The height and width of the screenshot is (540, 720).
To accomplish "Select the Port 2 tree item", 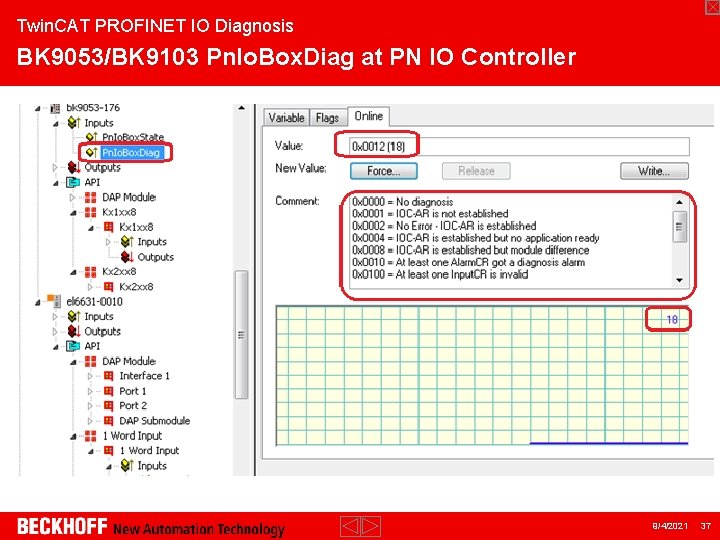I will tap(133, 406).
